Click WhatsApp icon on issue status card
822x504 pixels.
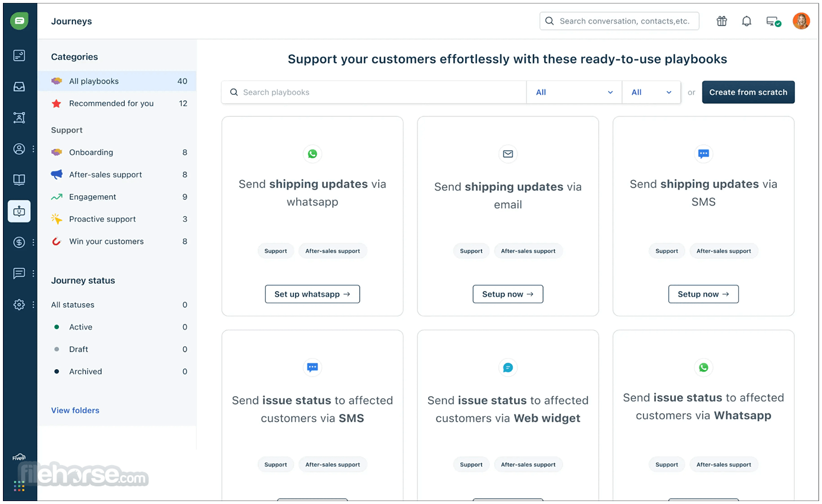click(x=704, y=367)
